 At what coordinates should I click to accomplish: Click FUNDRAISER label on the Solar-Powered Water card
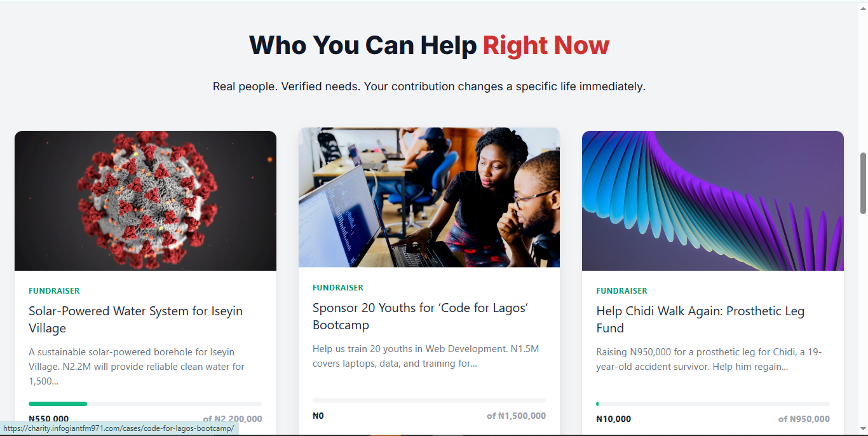54,290
